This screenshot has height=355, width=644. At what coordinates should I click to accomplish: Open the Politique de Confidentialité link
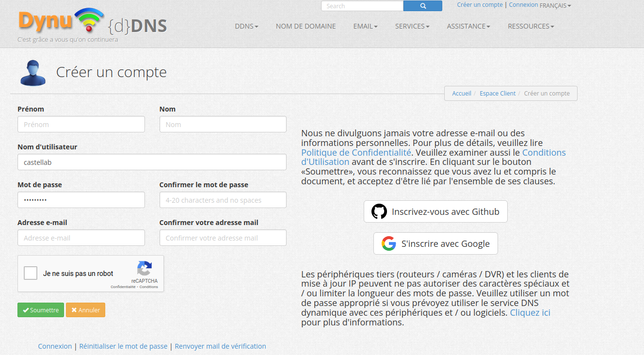356,152
